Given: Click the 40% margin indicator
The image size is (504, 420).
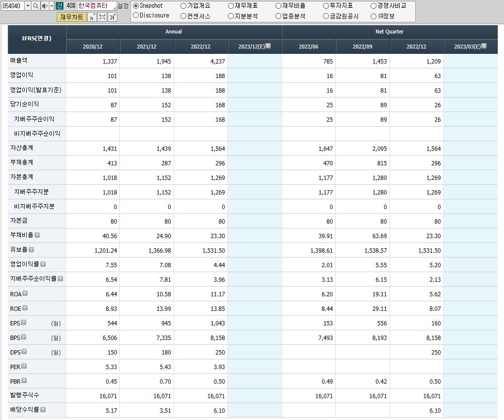Looking at the screenshot, I should point(71,6).
